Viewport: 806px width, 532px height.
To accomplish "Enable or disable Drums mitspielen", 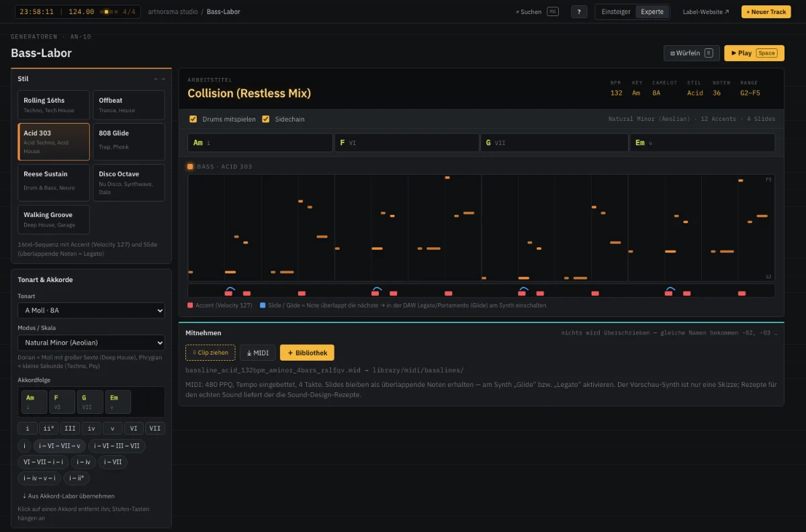I will pos(193,119).
